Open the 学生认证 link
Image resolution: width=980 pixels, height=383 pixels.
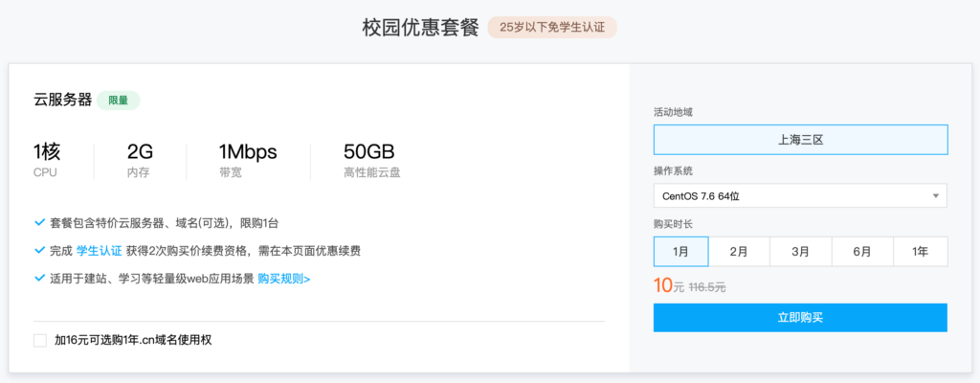pos(99,251)
